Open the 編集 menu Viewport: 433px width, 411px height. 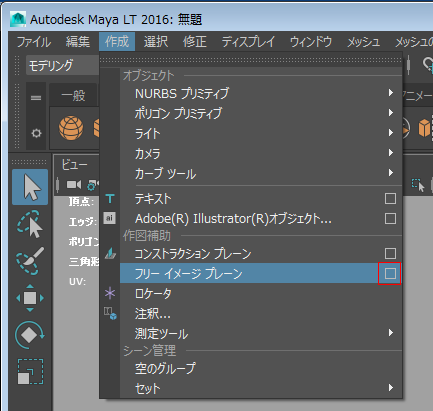(x=78, y=42)
